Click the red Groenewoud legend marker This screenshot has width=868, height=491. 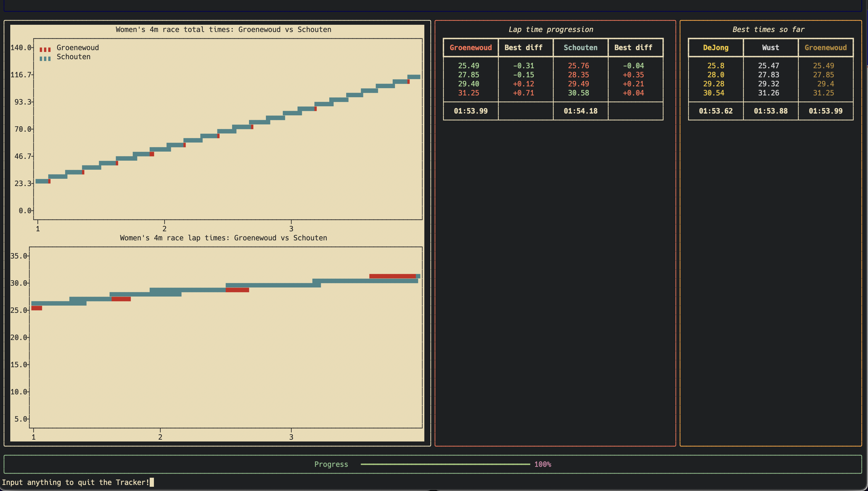(x=45, y=50)
